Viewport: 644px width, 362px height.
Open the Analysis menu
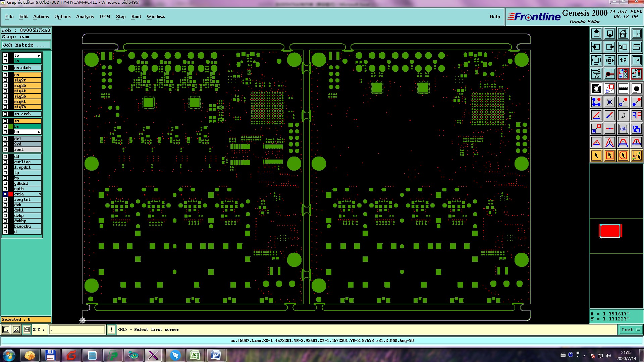pyautogui.click(x=85, y=16)
